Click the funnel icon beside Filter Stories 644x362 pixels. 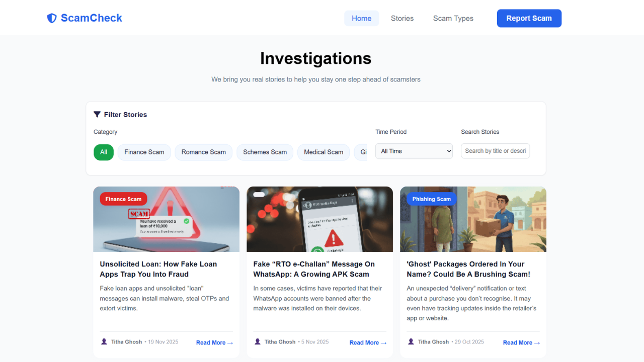click(x=97, y=115)
